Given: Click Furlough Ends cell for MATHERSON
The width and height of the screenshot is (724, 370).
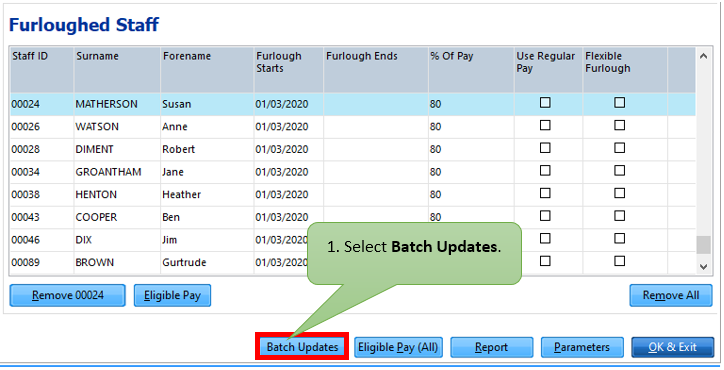Looking at the screenshot, I should pos(376,104).
